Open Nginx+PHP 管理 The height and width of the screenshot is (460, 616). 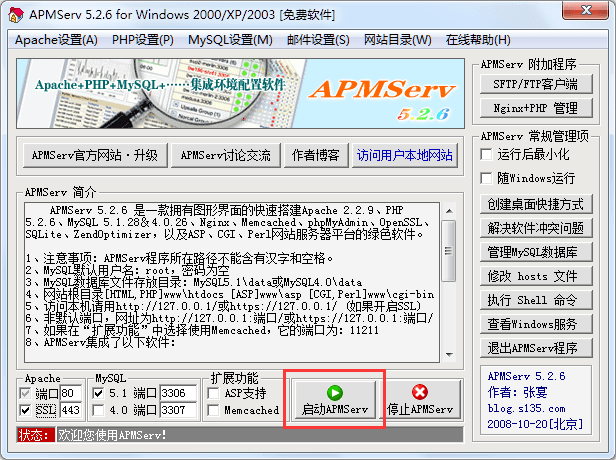click(536, 108)
